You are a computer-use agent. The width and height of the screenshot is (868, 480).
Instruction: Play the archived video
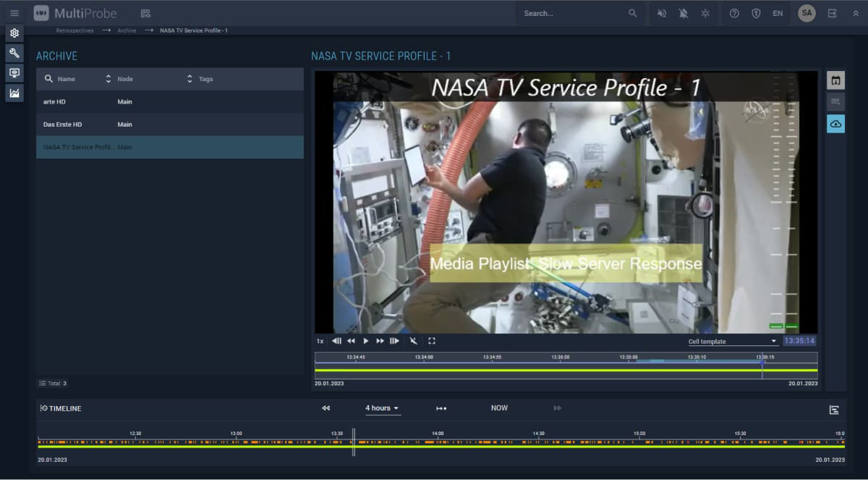point(365,341)
